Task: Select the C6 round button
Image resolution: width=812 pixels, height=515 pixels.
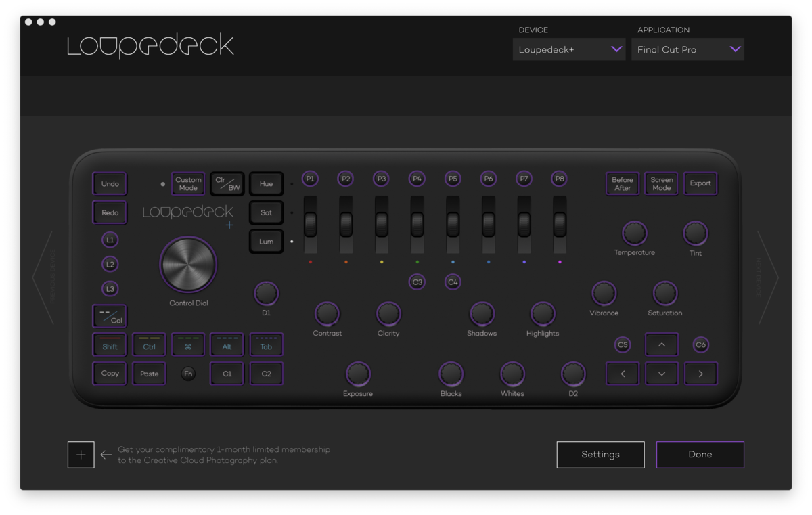Action: click(x=700, y=345)
